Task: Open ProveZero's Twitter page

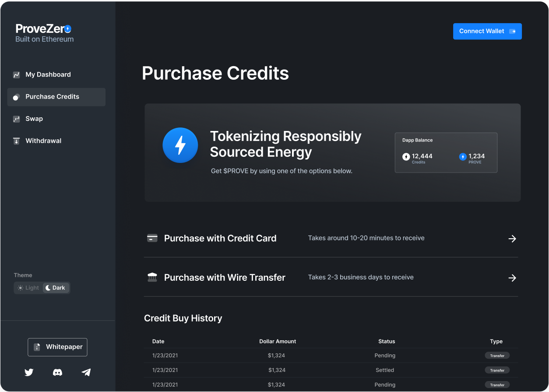Action: [x=29, y=372]
